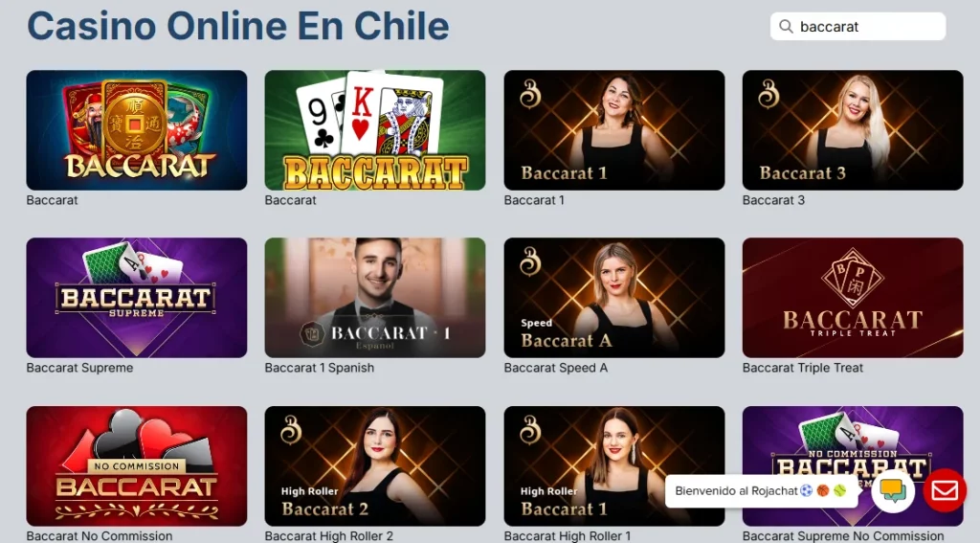Viewport: 980px width, 543px height.
Task: Open the Rojachat chat bubble icon
Action: (x=893, y=490)
